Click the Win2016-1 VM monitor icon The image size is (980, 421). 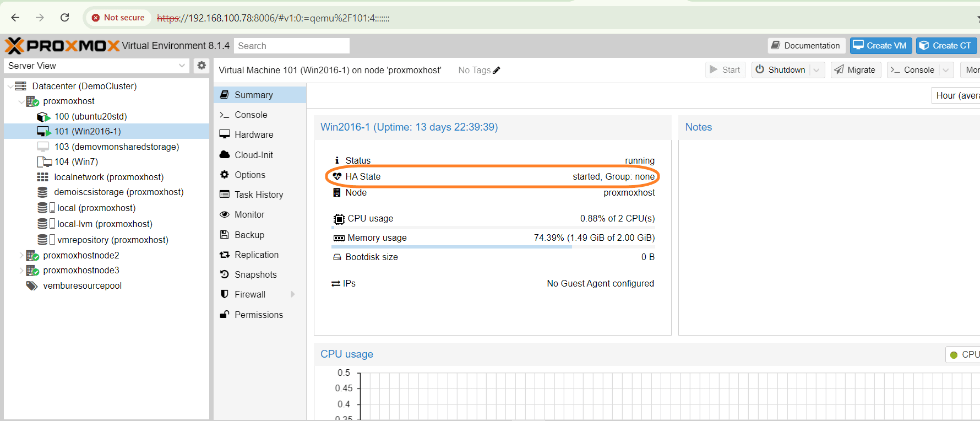tap(43, 132)
